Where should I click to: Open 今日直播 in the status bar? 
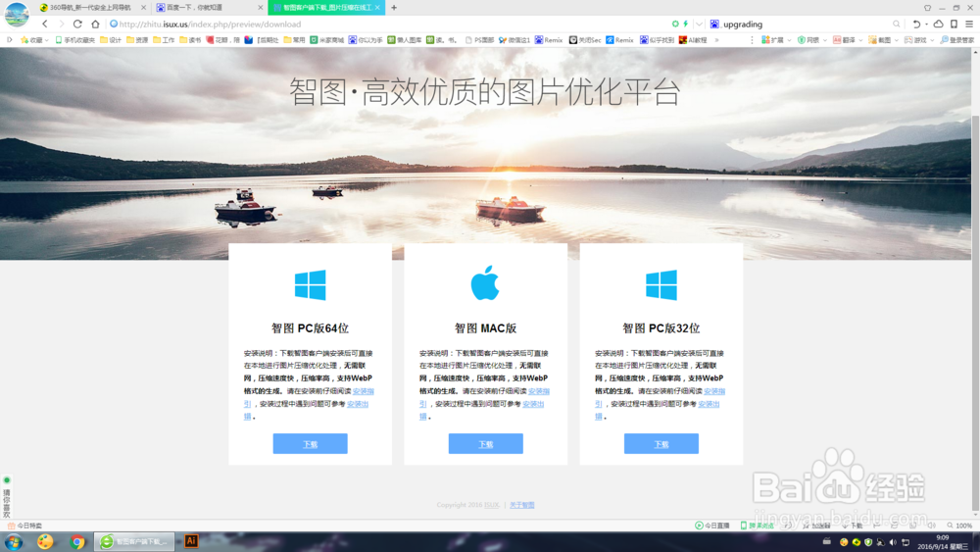point(711,526)
